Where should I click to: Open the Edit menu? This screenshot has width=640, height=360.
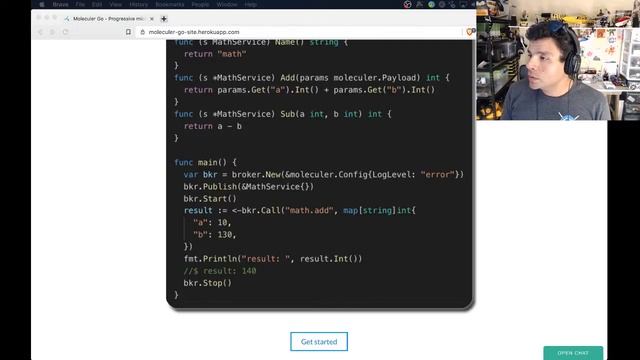tap(97, 4)
